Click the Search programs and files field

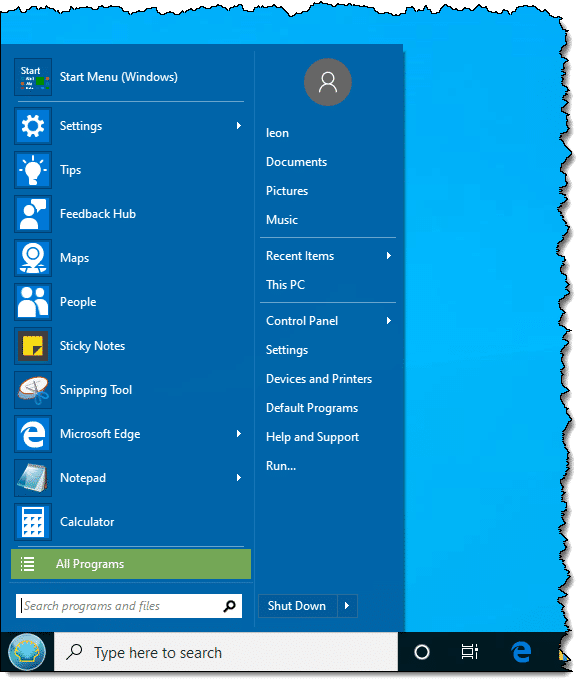point(129,606)
